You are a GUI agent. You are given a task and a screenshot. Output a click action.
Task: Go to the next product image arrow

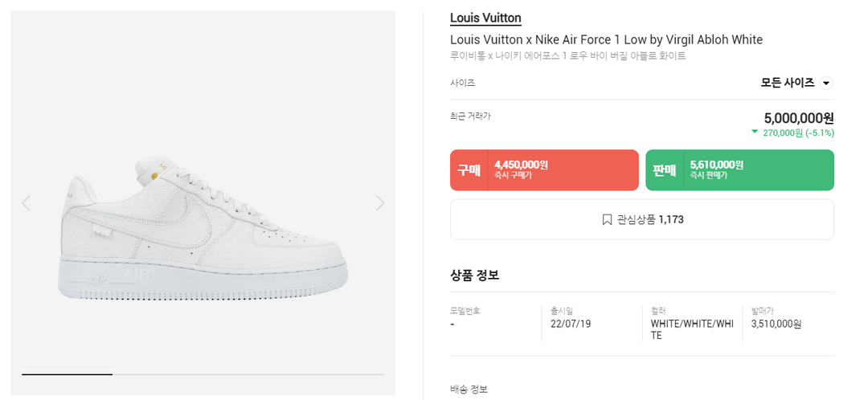[x=380, y=203]
